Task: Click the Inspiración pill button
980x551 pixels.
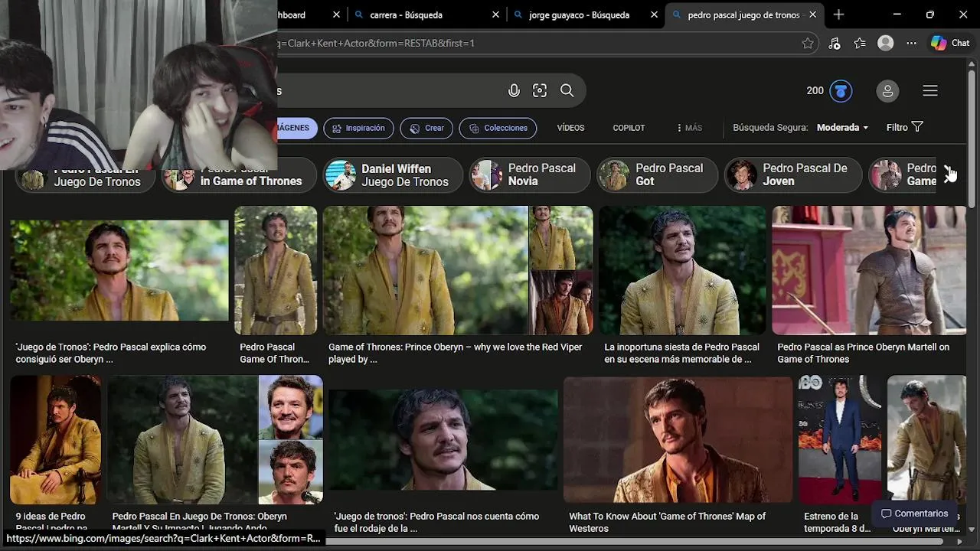Action: click(358, 128)
